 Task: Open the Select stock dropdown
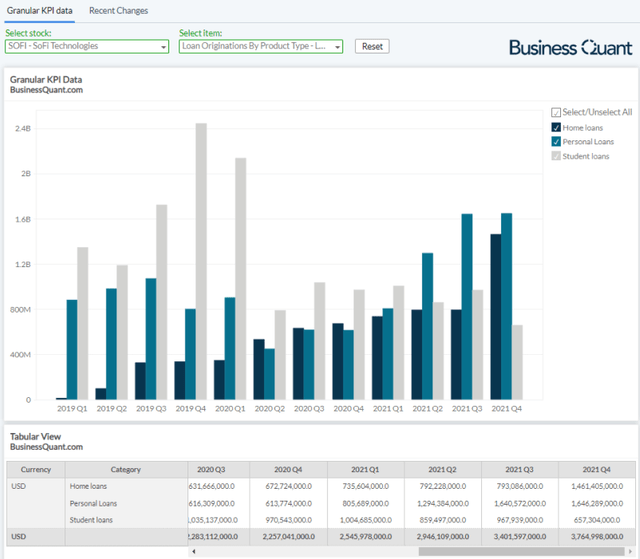click(x=87, y=46)
